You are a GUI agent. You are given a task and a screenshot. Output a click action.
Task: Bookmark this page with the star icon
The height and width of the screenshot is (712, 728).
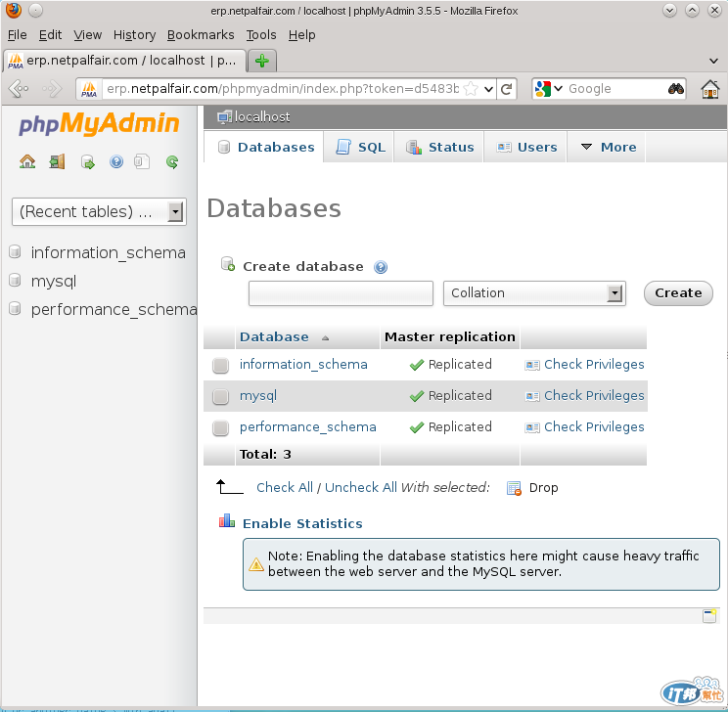point(471,88)
